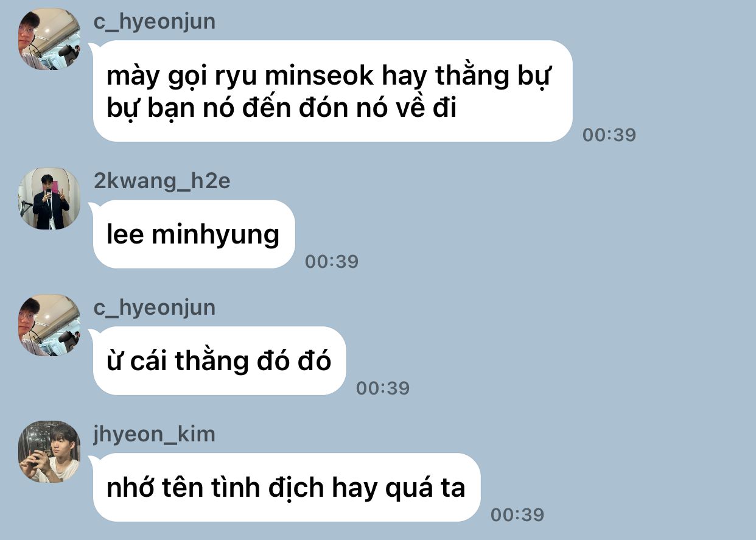Click 'thằng bự' ending the first message line

(x=492, y=77)
